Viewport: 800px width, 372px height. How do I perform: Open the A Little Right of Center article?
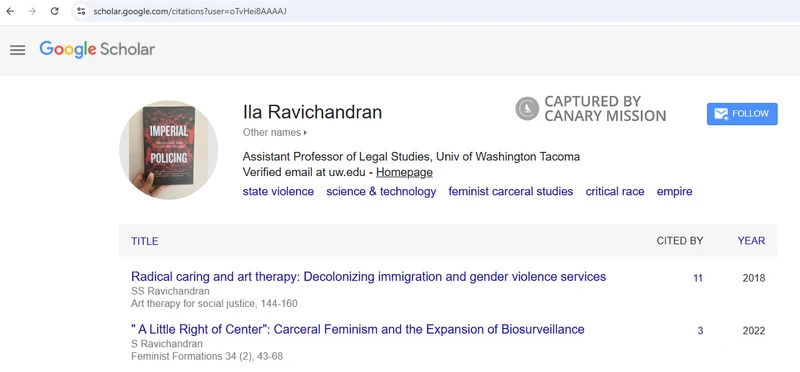pos(358,329)
